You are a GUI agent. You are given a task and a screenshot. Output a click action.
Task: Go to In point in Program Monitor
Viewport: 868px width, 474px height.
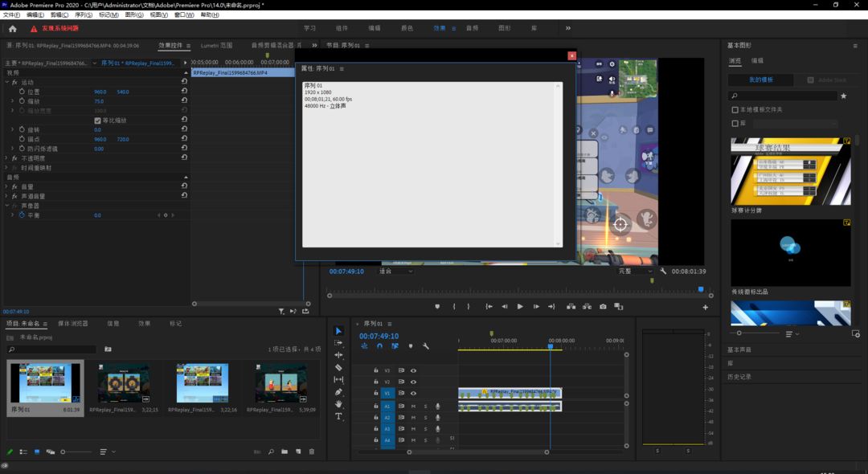(489, 306)
